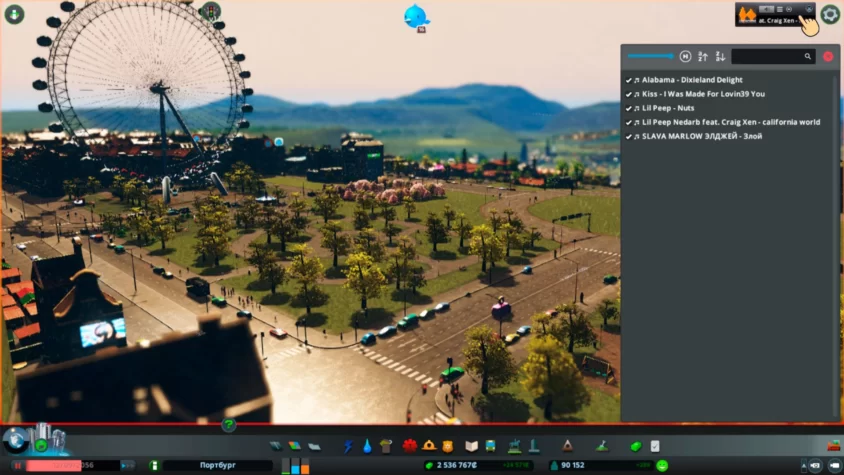Image resolution: width=844 pixels, height=475 pixels.
Task: Open the city info views globe
Action: pos(16,441)
